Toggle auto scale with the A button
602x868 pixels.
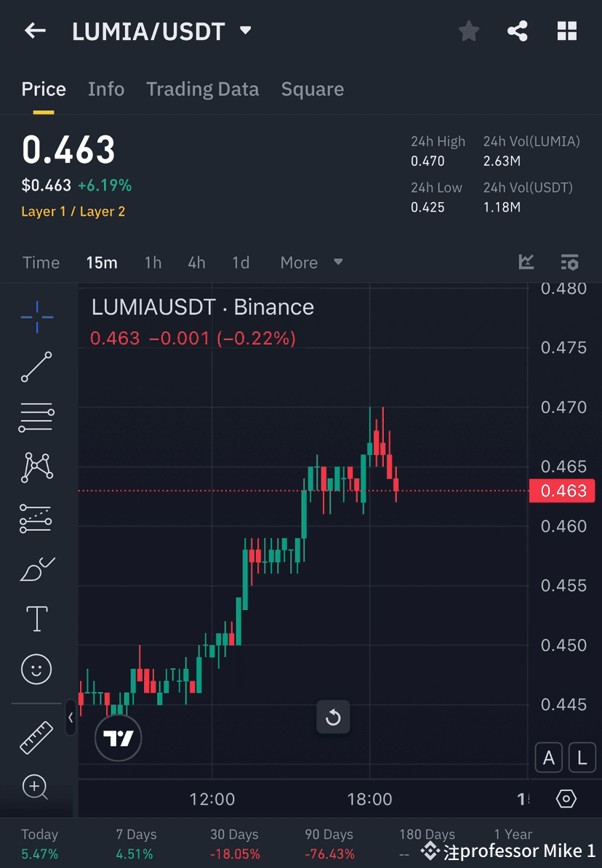(549, 758)
